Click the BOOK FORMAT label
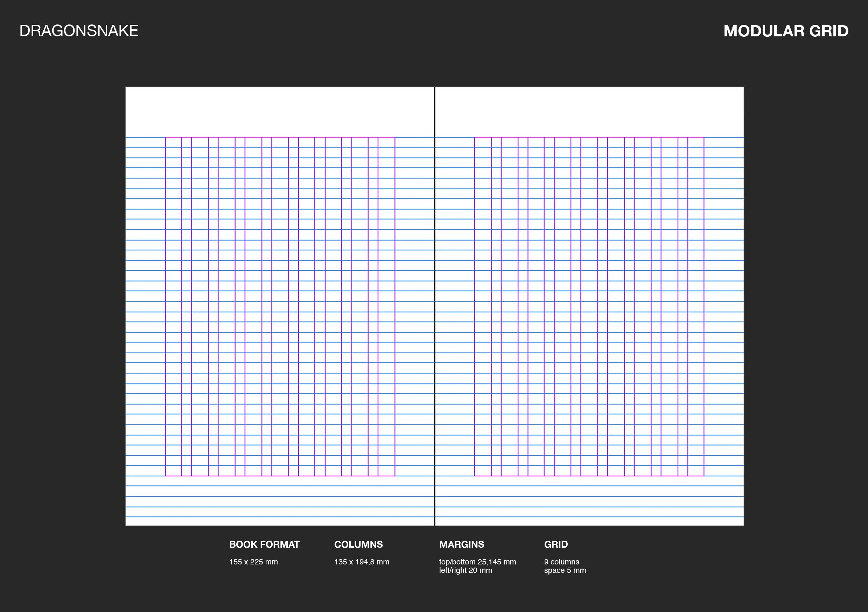Viewport: 868px width, 612px height. coord(264,545)
